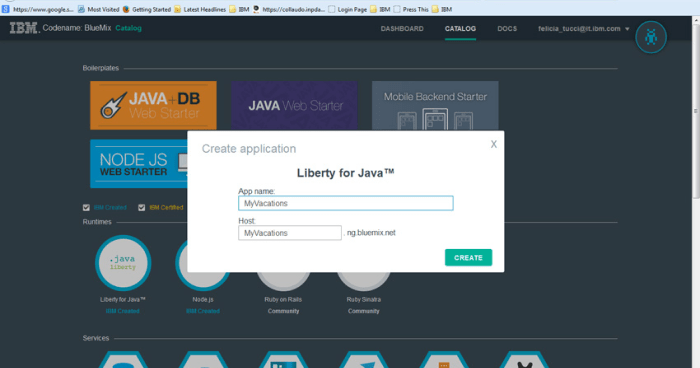Select the CATALOG tab
The height and width of the screenshot is (368, 700).
460,29
